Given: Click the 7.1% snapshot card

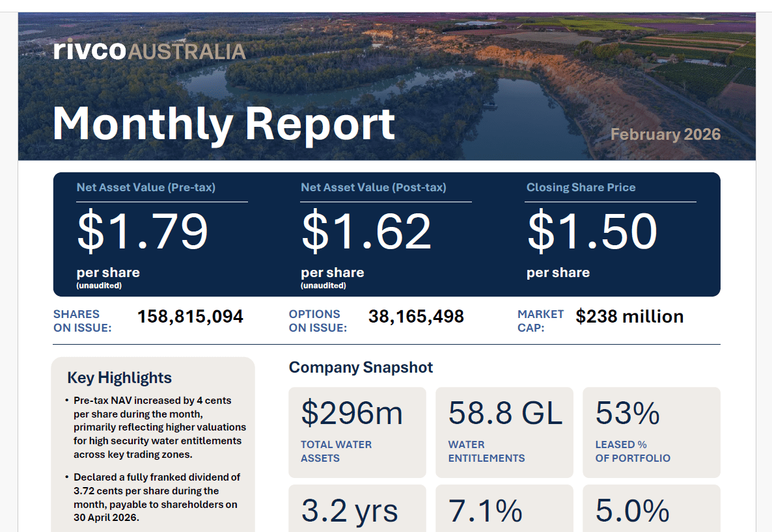Looking at the screenshot, I should (x=504, y=509).
